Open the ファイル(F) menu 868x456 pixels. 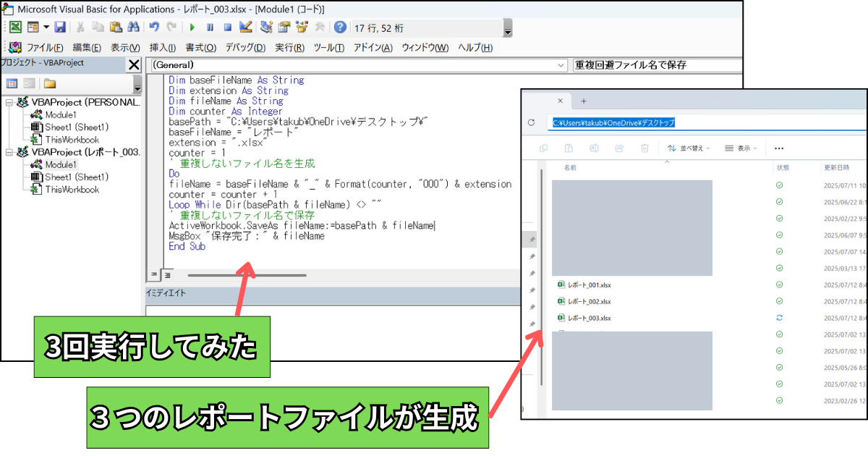click(45, 48)
